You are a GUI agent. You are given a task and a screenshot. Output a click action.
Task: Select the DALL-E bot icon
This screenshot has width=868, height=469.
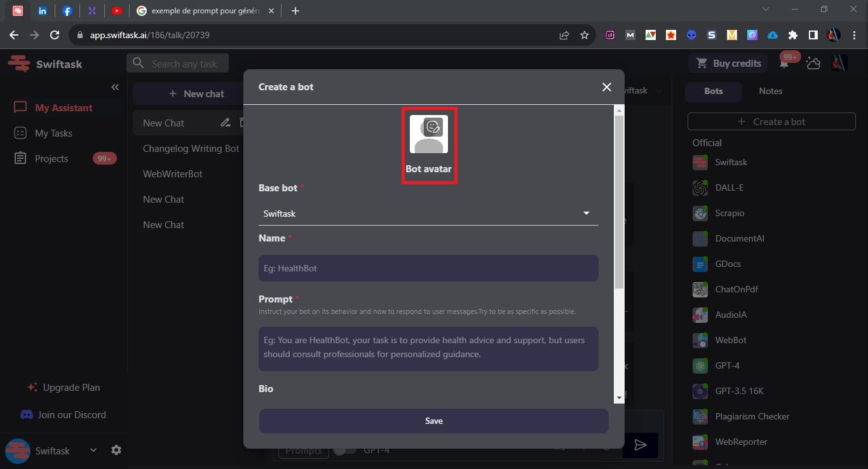[700, 187]
